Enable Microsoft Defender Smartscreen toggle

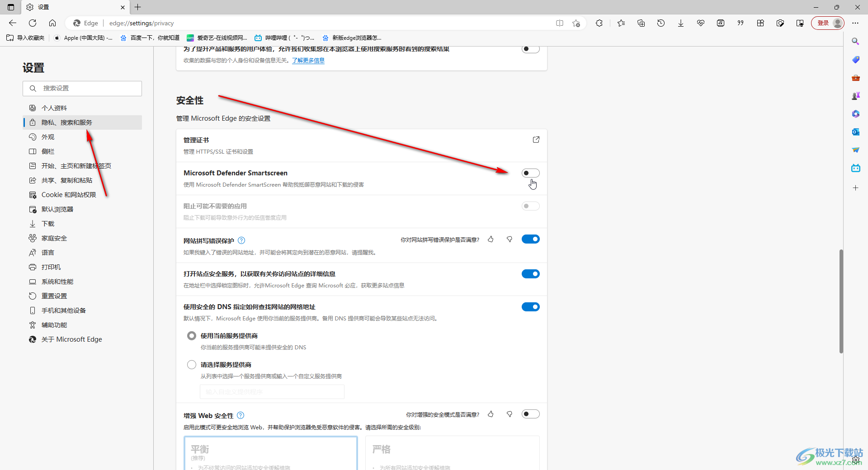(x=530, y=173)
